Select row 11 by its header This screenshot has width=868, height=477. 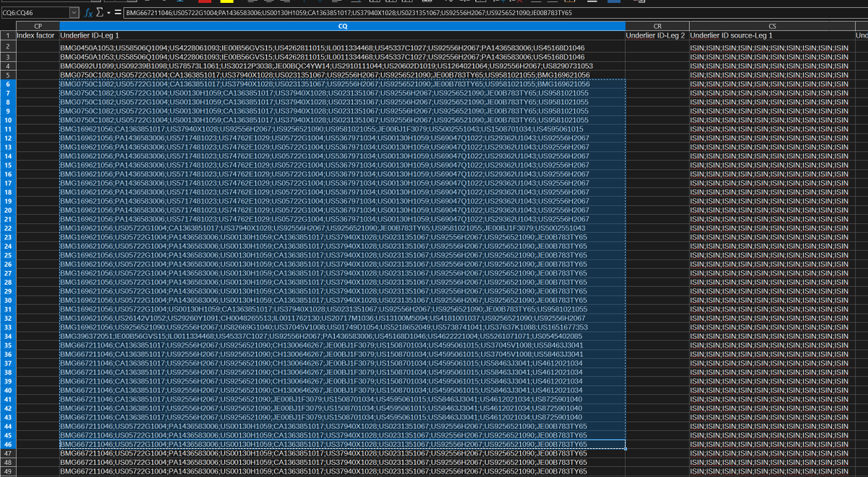(x=7, y=129)
